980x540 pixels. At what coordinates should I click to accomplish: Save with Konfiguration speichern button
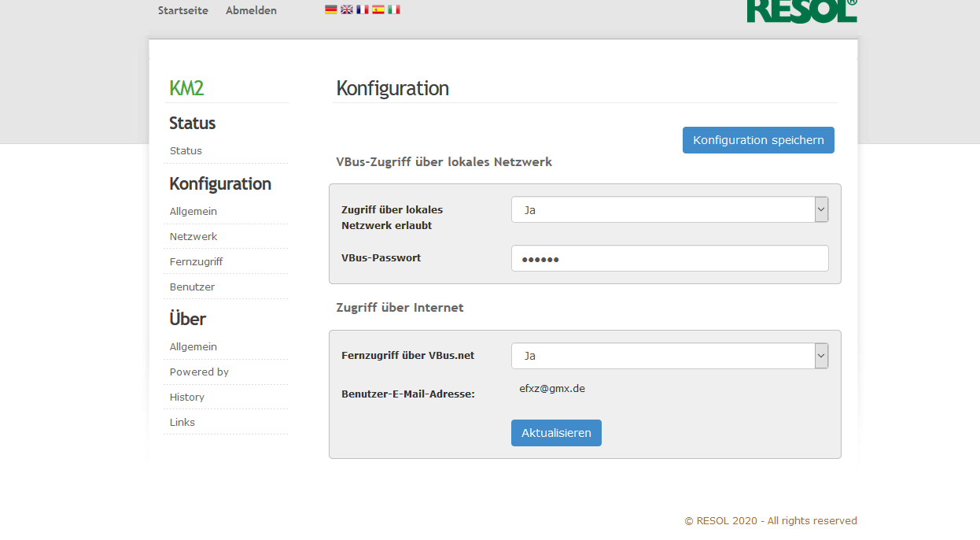[x=758, y=140]
